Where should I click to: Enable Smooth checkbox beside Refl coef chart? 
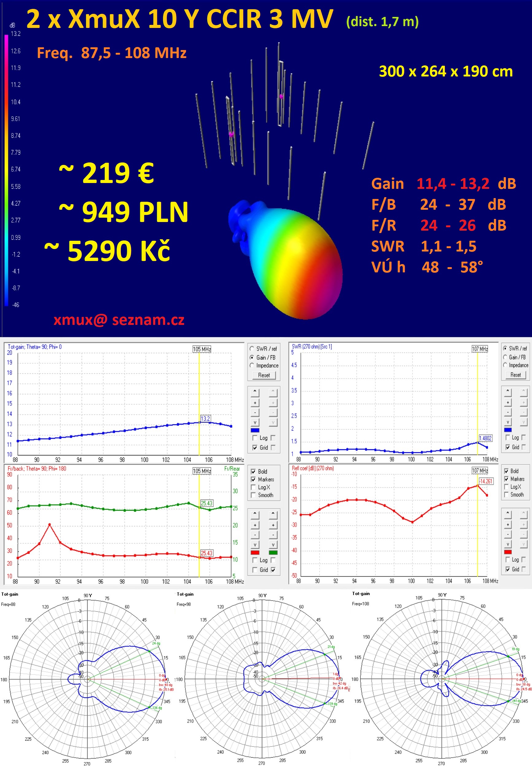click(506, 495)
